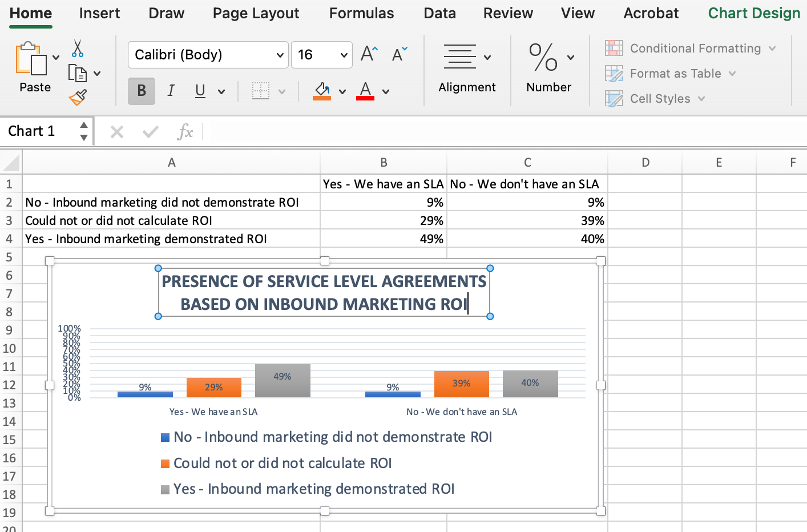Cut selection with the scissors icon
Image resolution: width=807 pixels, height=532 pixels.
(78, 49)
